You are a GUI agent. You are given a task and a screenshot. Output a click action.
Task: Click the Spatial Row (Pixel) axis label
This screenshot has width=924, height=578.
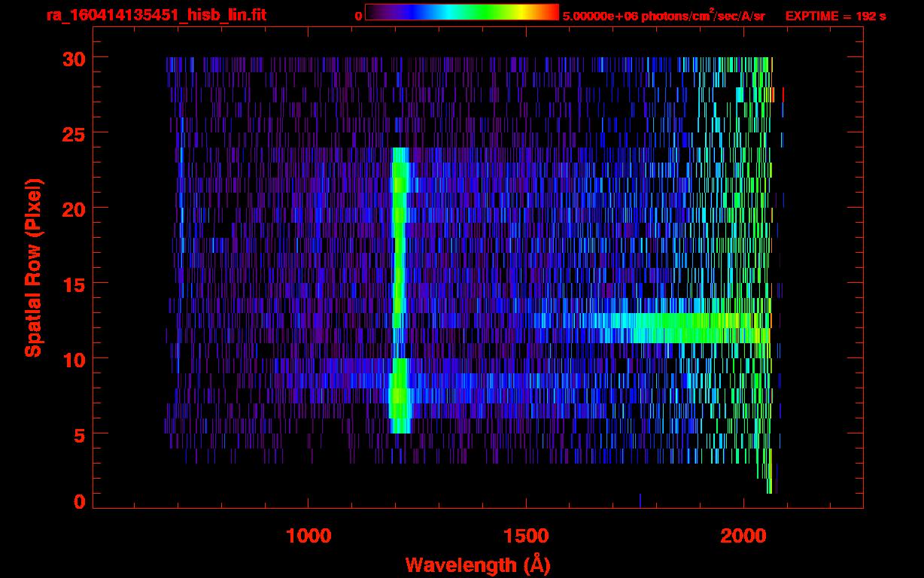32,267
